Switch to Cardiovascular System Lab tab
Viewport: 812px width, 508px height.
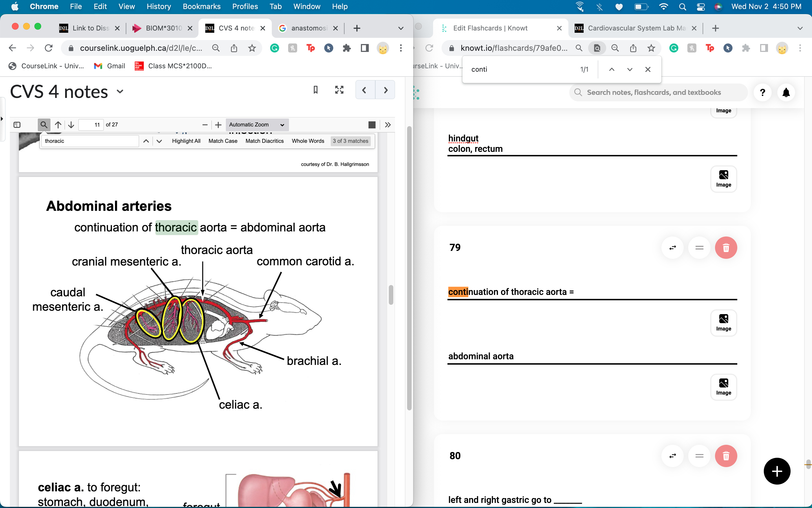[635, 28]
